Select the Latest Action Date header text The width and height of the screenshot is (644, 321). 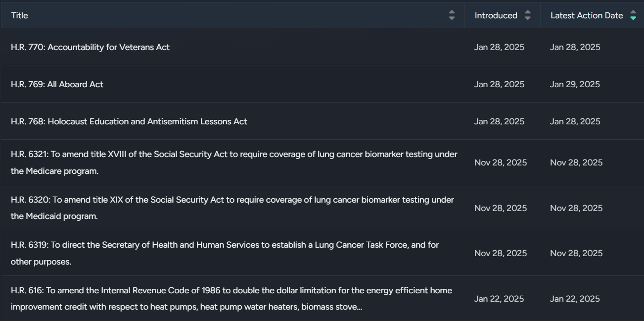586,15
